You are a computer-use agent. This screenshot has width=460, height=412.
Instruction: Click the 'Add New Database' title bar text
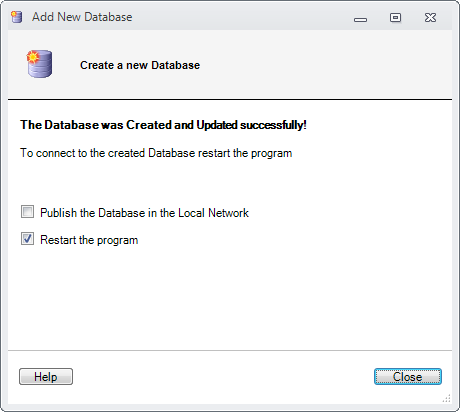(82, 17)
